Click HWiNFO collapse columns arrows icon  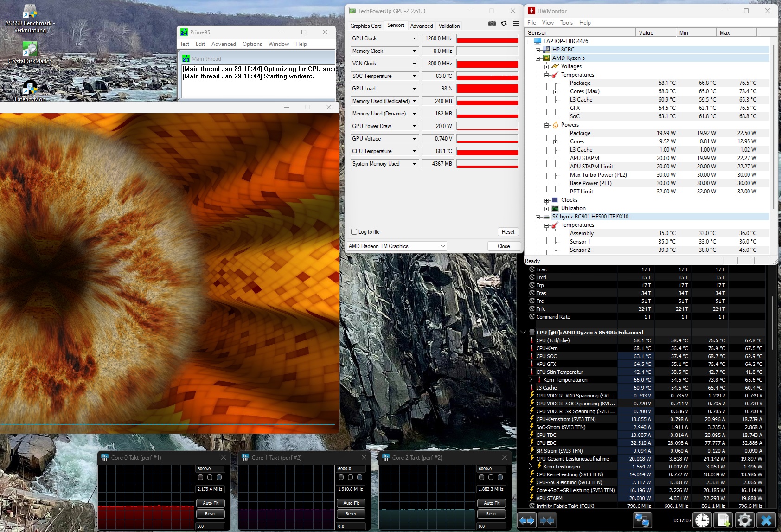[x=547, y=520]
